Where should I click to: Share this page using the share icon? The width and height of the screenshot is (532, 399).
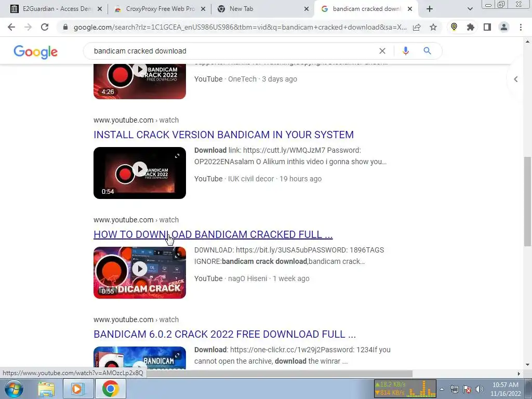[417, 27]
